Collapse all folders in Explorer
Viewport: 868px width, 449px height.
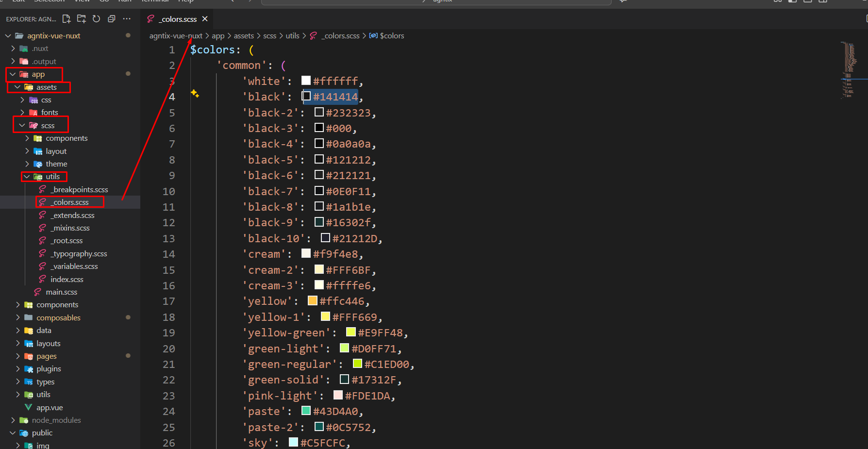click(112, 19)
